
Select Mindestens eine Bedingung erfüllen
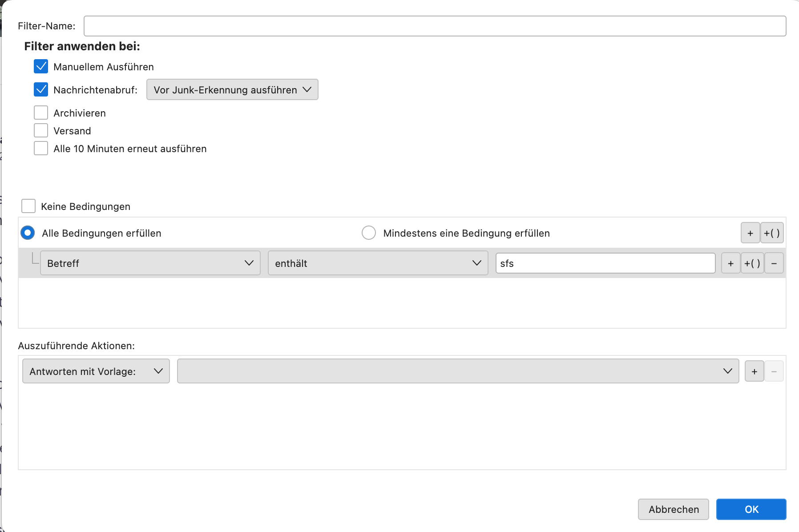coord(369,233)
